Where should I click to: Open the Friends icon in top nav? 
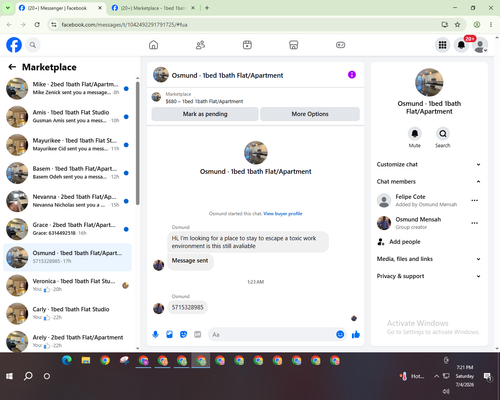200,45
